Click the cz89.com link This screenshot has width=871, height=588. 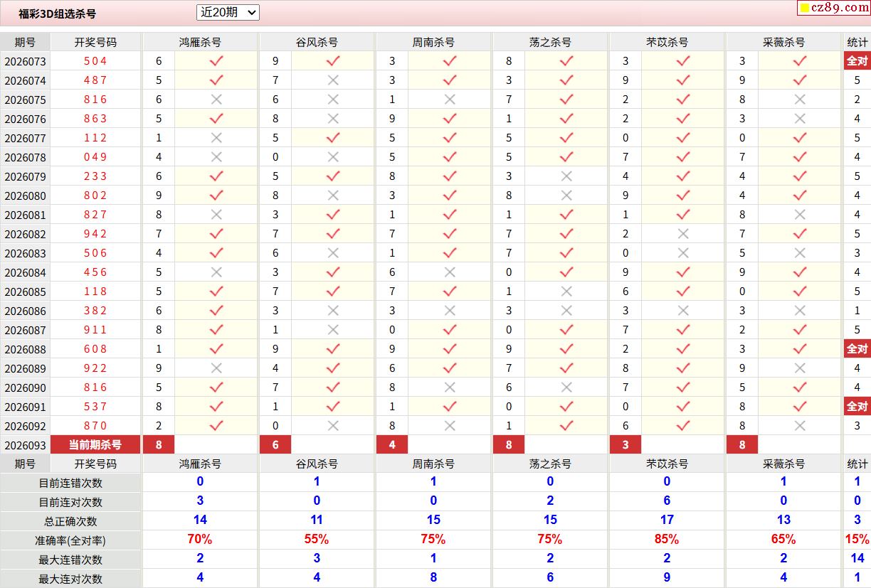pyautogui.click(x=840, y=8)
